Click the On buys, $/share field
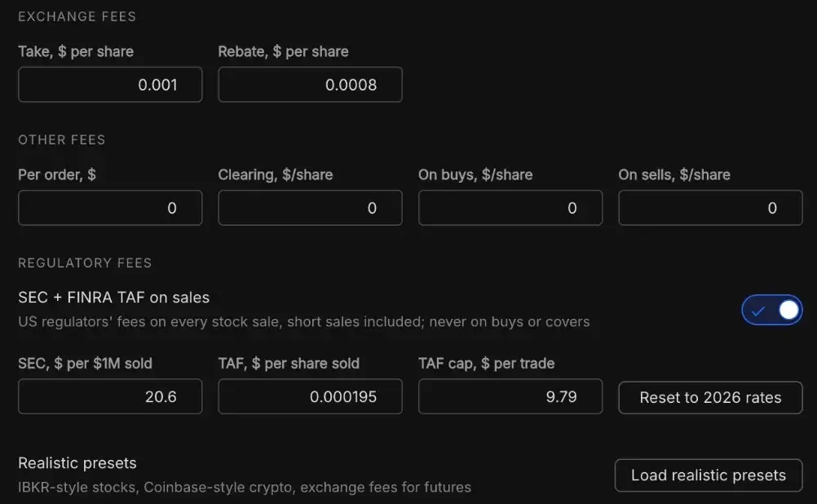 [x=510, y=208]
